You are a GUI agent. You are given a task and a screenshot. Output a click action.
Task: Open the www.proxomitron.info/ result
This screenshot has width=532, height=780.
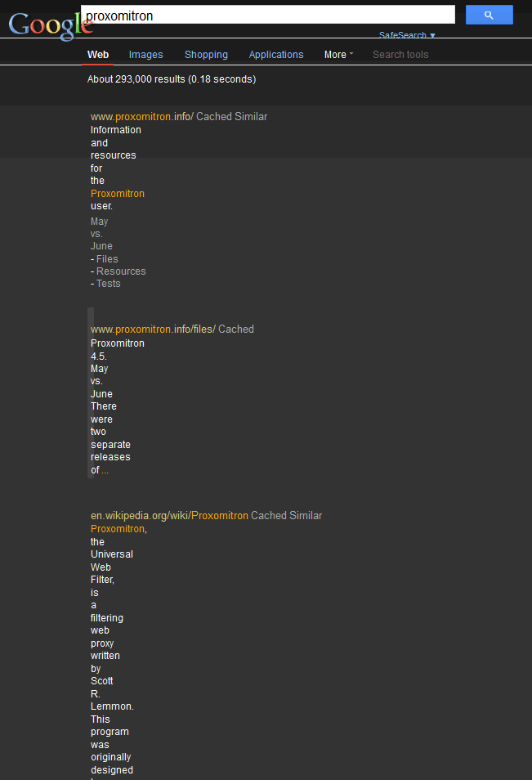click(141, 117)
